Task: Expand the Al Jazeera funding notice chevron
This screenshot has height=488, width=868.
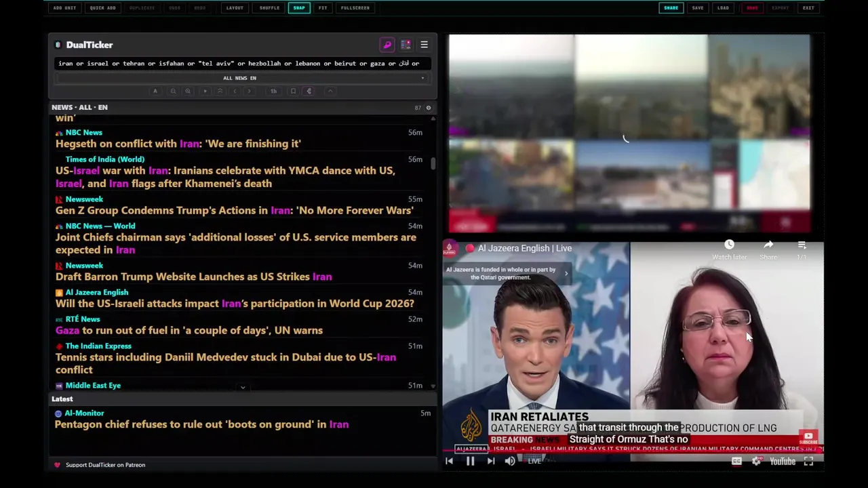Action: [x=566, y=274]
